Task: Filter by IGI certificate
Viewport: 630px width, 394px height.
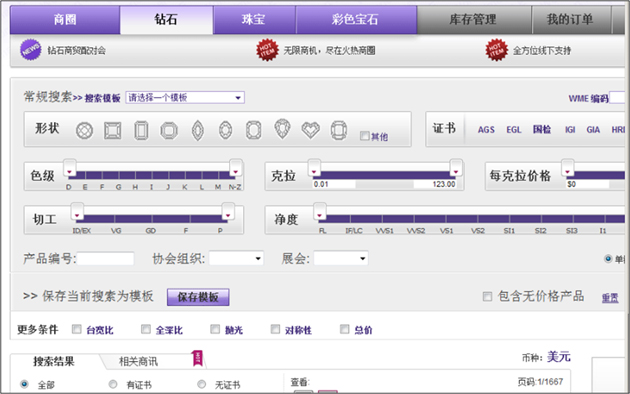Action: 570,130
